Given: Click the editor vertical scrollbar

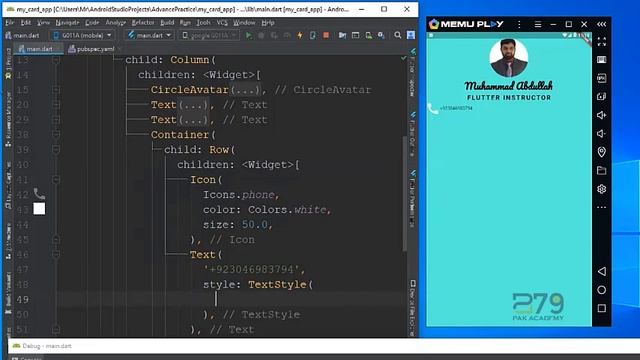Looking at the screenshot, I should pos(404,192).
